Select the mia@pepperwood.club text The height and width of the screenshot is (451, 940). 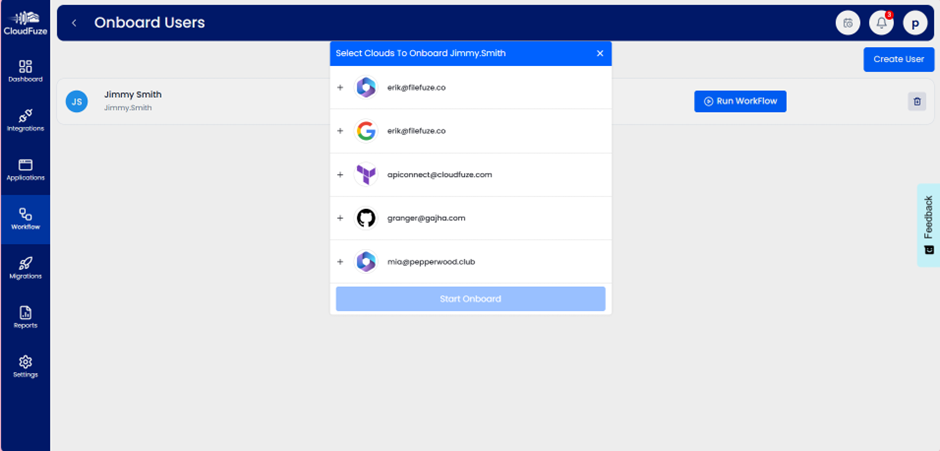pos(431,262)
